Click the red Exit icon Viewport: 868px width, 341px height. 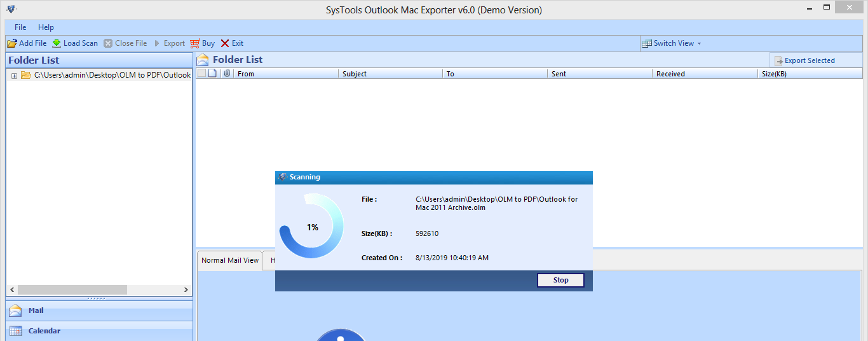225,43
